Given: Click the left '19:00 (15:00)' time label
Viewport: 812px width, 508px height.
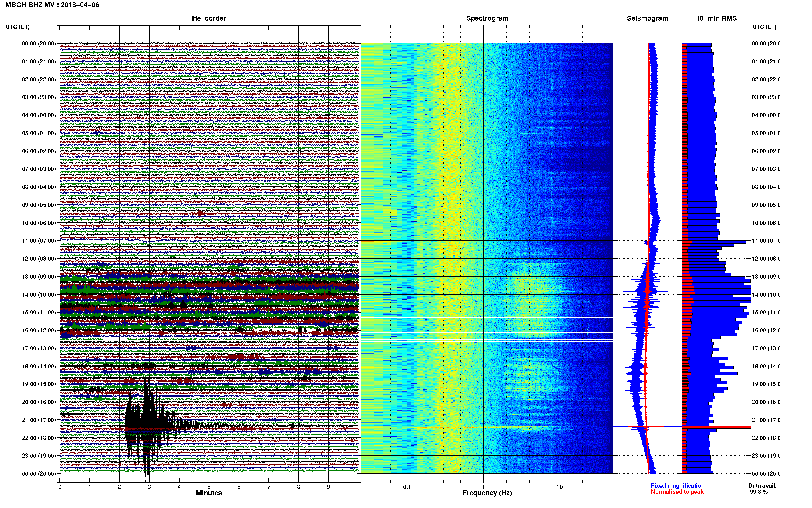Looking at the screenshot, I should coord(39,384).
